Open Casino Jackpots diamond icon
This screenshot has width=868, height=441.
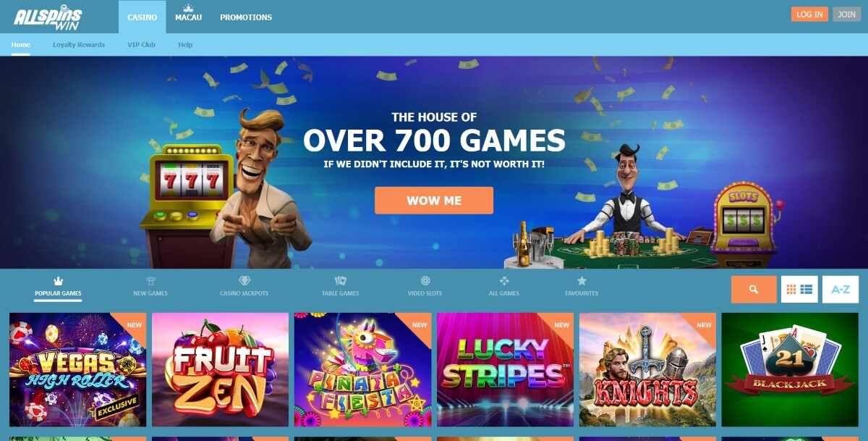tap(244, 281)
